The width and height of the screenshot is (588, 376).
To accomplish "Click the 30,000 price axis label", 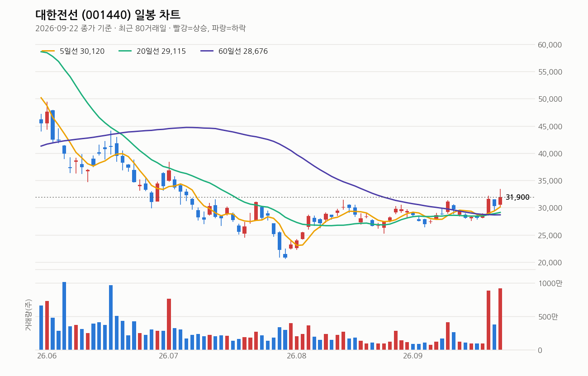I will (x=550, y=208).
